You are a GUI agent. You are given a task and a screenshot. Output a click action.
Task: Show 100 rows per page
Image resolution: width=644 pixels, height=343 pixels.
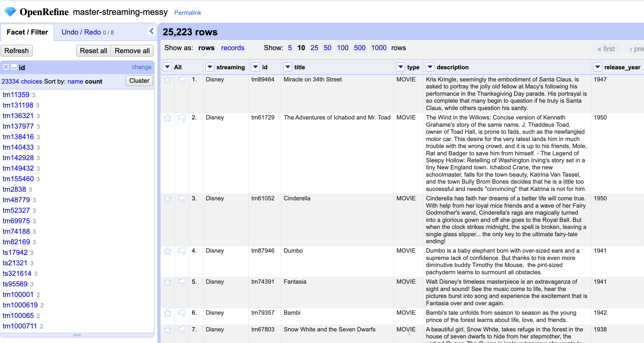[x=342, y=48]
